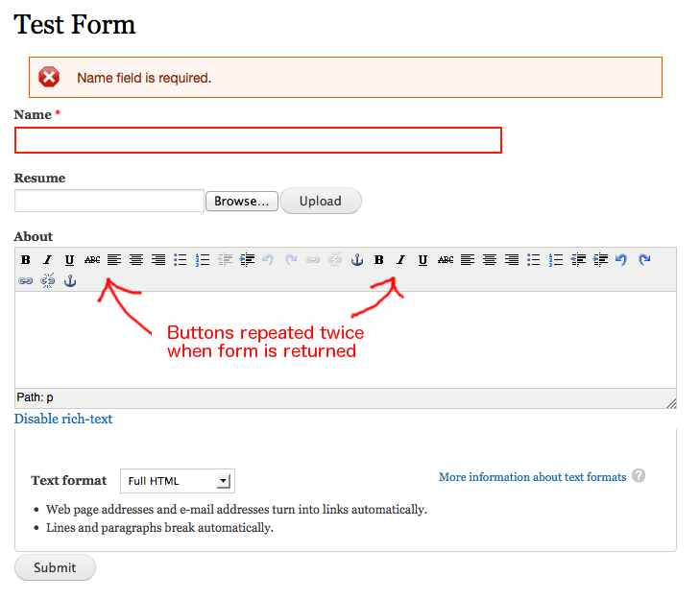Click the second Bold toolbar button
700x600 pixels.
[378, 260]
